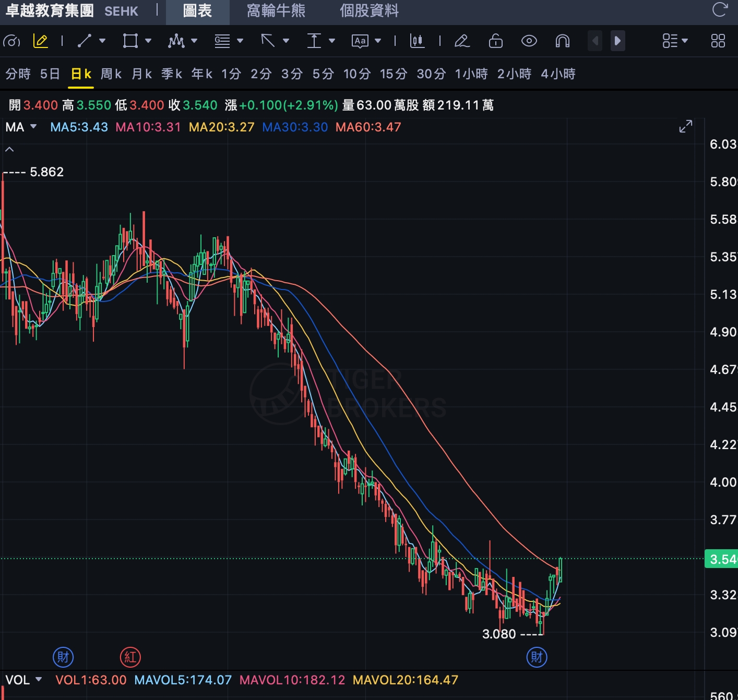The height and width of the screenshot is (700, 738).
Task: Expand the VOL indicator dropdown
Action: 38,679
